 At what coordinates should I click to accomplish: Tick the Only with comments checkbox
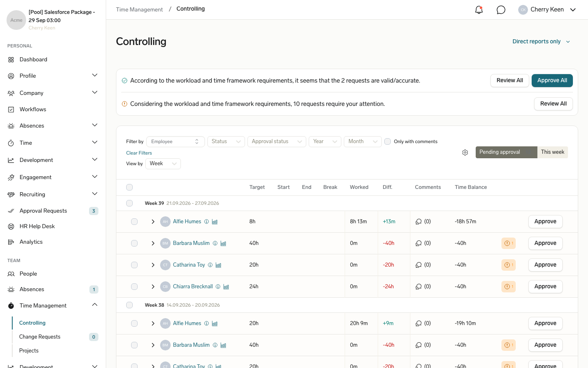[388, 141]
